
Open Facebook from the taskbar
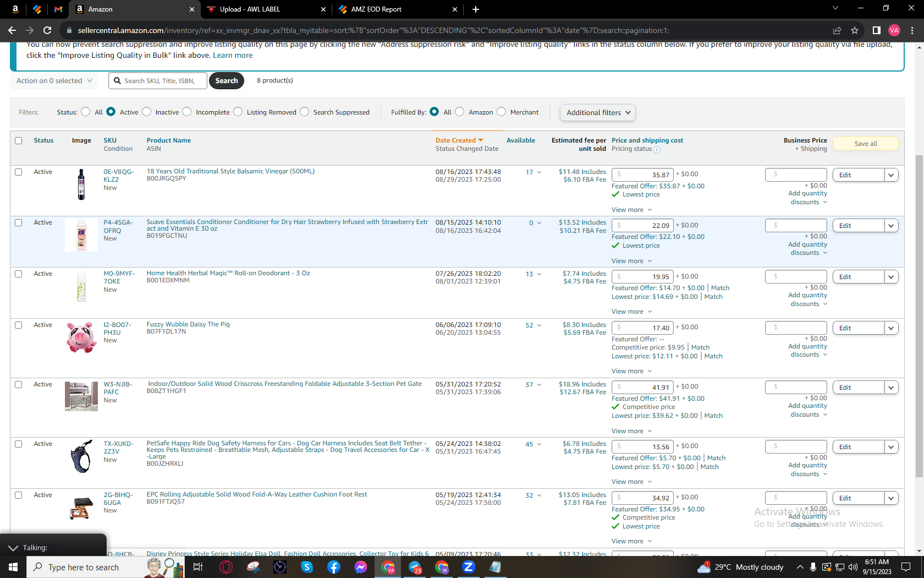[334, 567]
